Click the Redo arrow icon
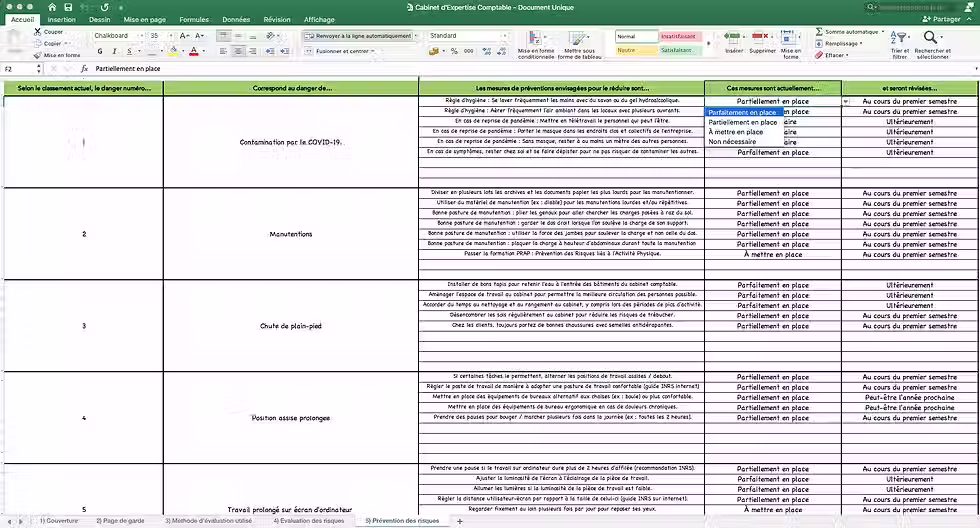This screenshot has width=980, height=528. 104,7
